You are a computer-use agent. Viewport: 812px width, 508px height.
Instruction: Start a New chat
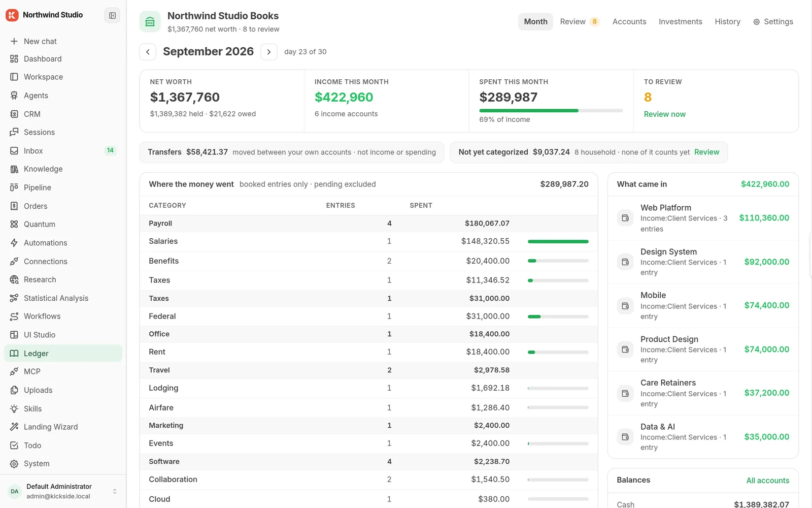pos(63,41)
